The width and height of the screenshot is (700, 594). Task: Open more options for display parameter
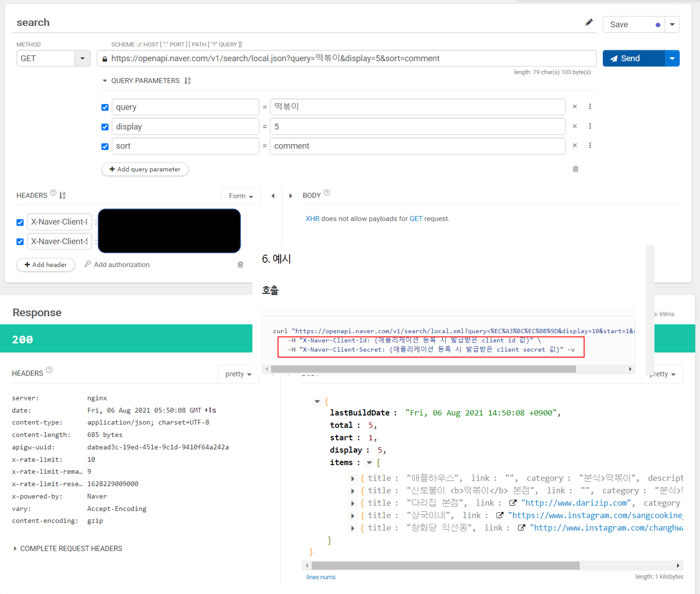tap(590, 126)
